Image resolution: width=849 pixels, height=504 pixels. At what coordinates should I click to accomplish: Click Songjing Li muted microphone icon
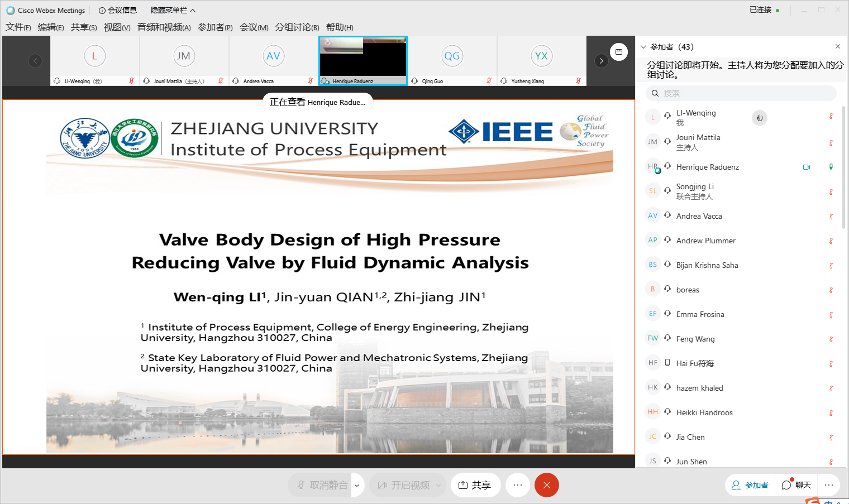(831, 192)
